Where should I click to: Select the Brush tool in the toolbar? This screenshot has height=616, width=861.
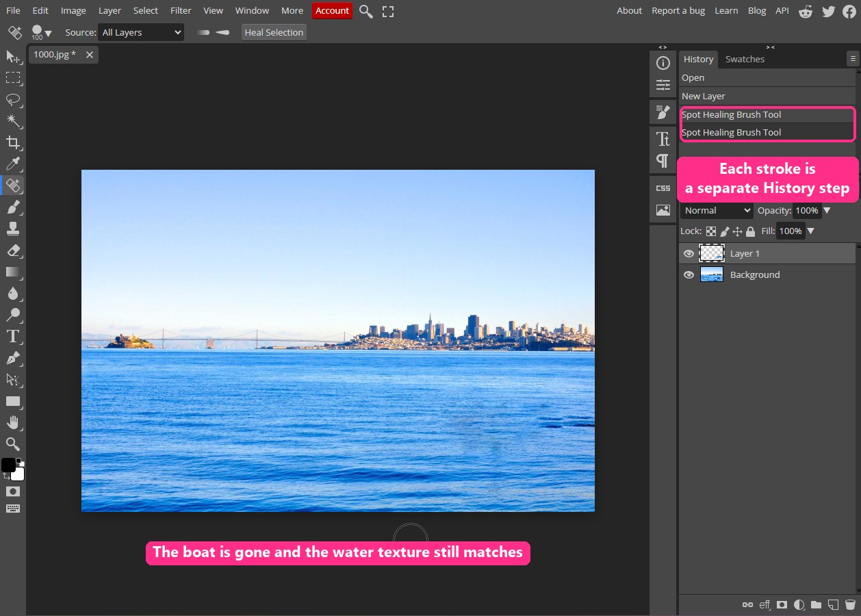[x=13, y=207]
